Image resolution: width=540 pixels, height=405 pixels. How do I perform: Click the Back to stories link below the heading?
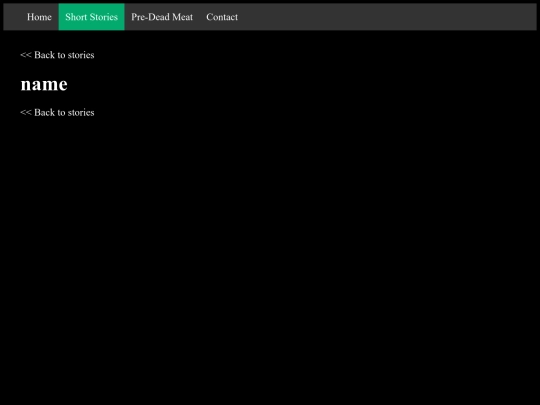[x=57, y=113]
